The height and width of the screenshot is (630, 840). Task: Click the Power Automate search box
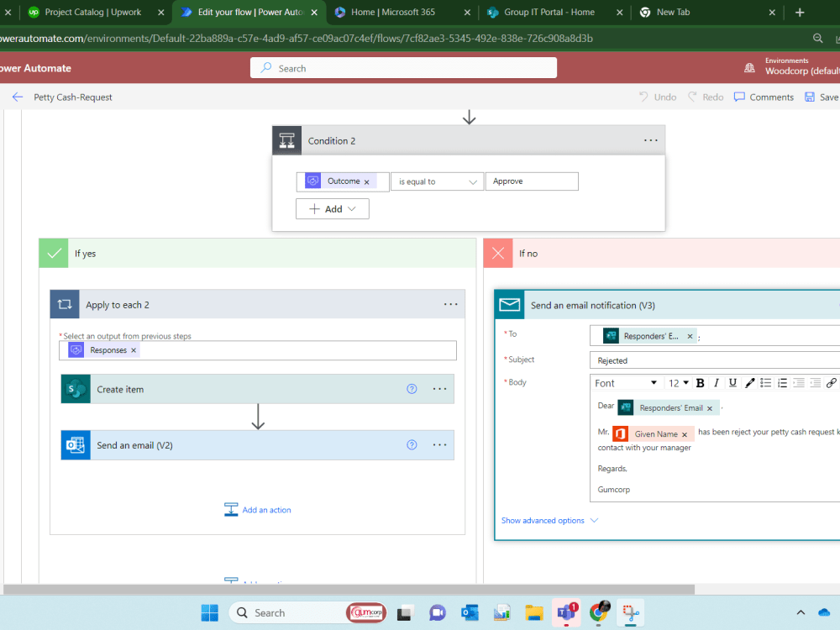coord(403,68)
